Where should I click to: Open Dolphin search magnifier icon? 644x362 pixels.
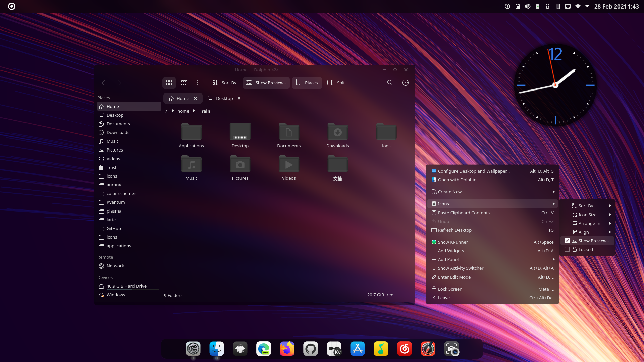[x=390, y=83]
